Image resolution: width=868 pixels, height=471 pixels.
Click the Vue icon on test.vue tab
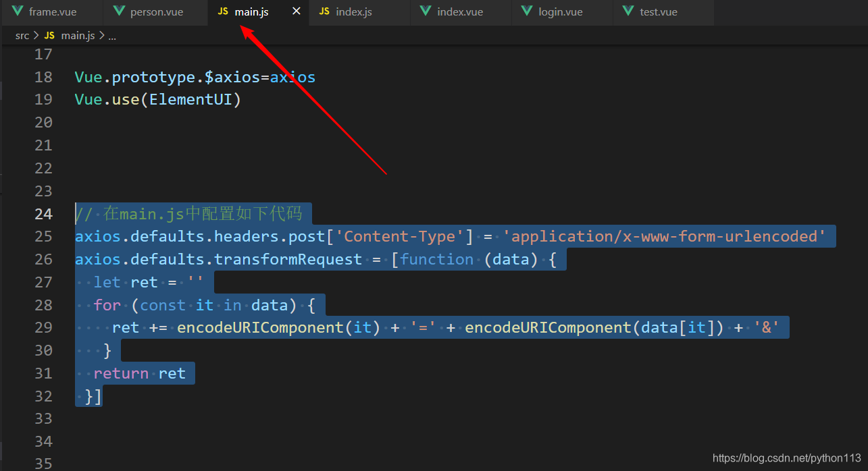tap(628, 11)
